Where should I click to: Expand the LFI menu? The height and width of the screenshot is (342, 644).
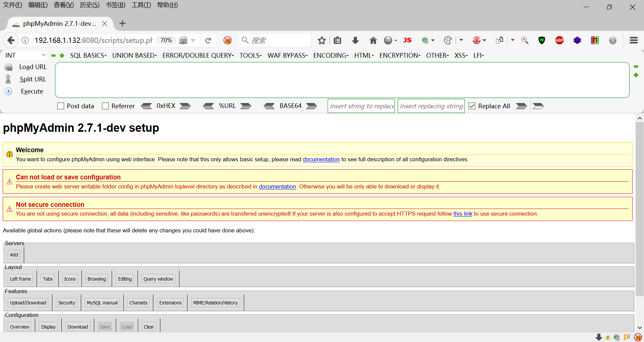(479, 55)
